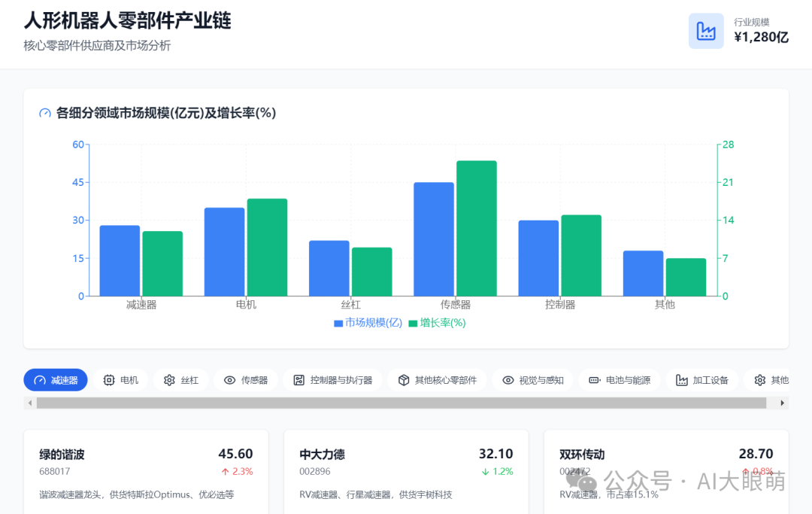Click the price 32.10
Viewport: 812px width, 514px height.
click(x=495, y=454)
